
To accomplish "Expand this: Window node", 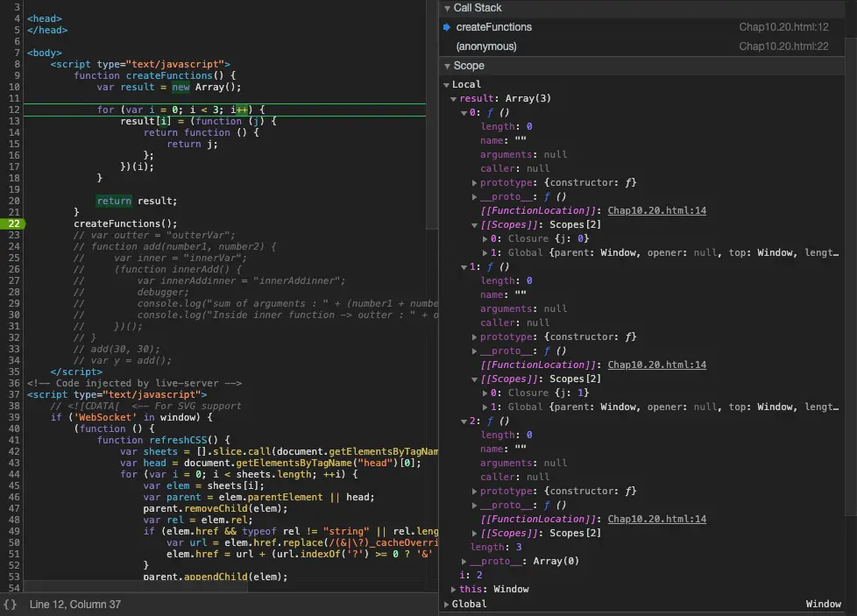I will point(454,589).
